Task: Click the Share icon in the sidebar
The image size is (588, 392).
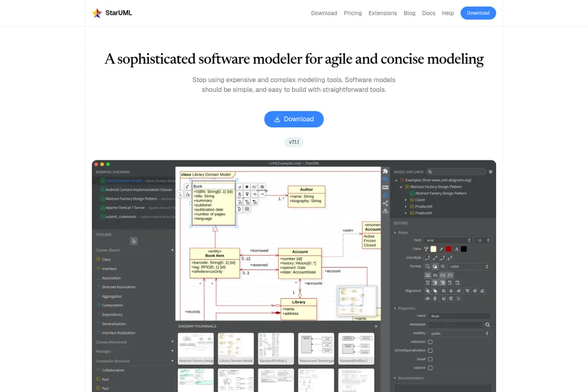Action: pos(385,203)
